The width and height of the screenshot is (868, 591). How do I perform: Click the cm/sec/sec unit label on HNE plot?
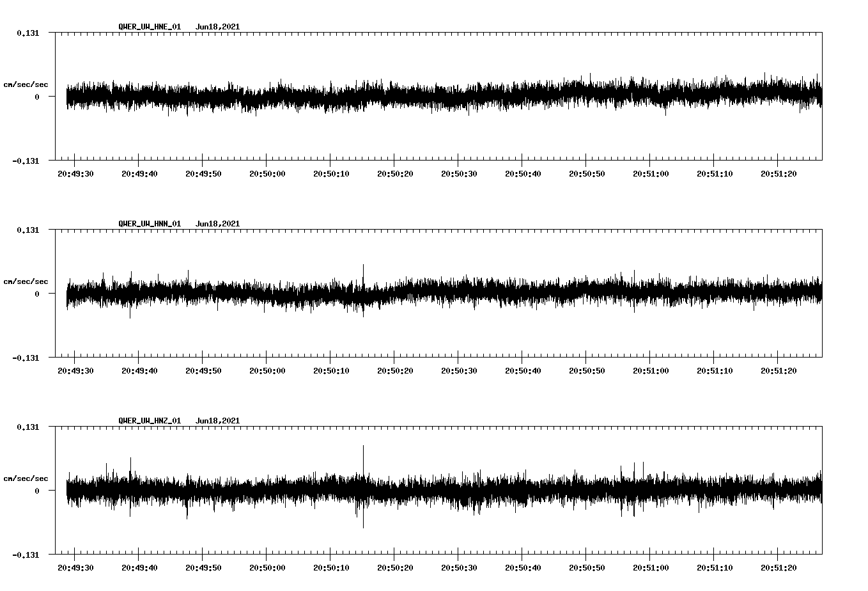pyautogui.click(x=26, y=84)
